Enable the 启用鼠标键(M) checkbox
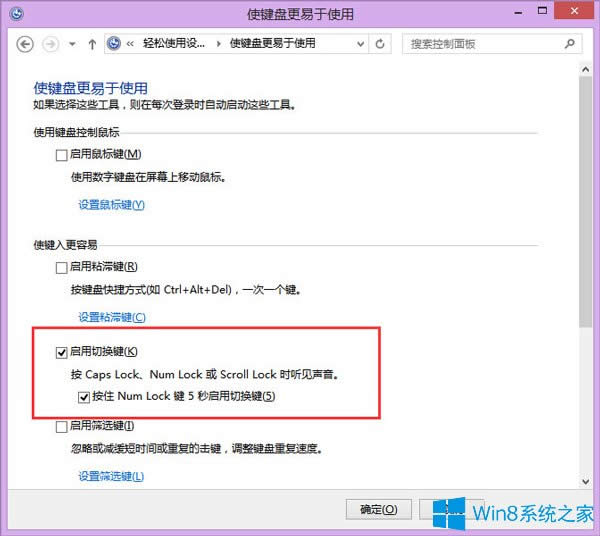The image size is (600, 536). [62, 155]
